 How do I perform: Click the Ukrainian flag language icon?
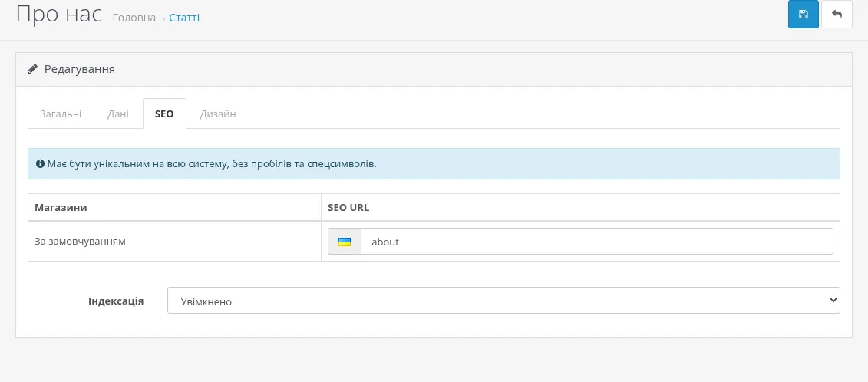pos(345,242)
